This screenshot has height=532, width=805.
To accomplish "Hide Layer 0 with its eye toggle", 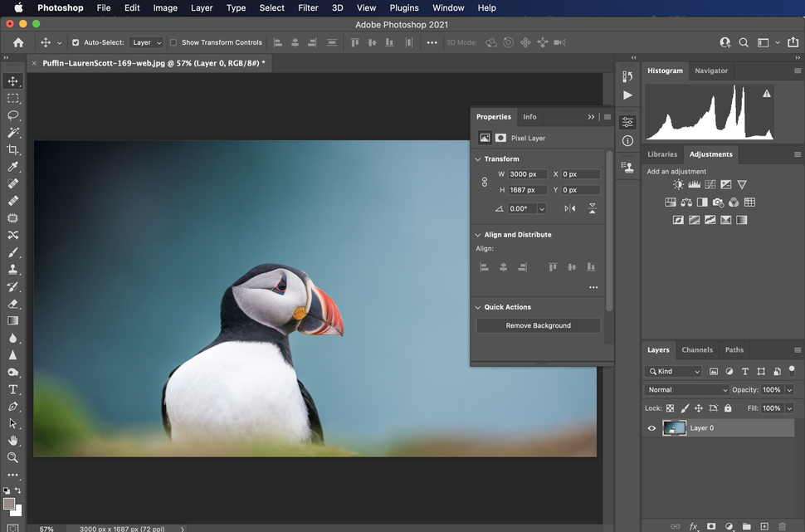I will (x=651, y=427).
